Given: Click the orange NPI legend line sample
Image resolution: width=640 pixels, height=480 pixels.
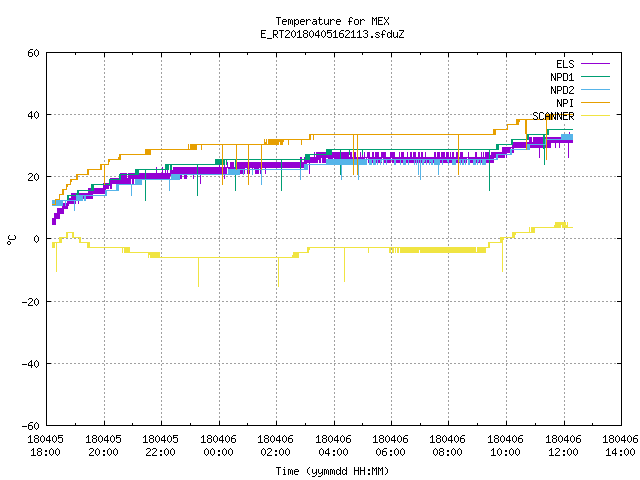Looking at the screenshot, I should [595, 103].
